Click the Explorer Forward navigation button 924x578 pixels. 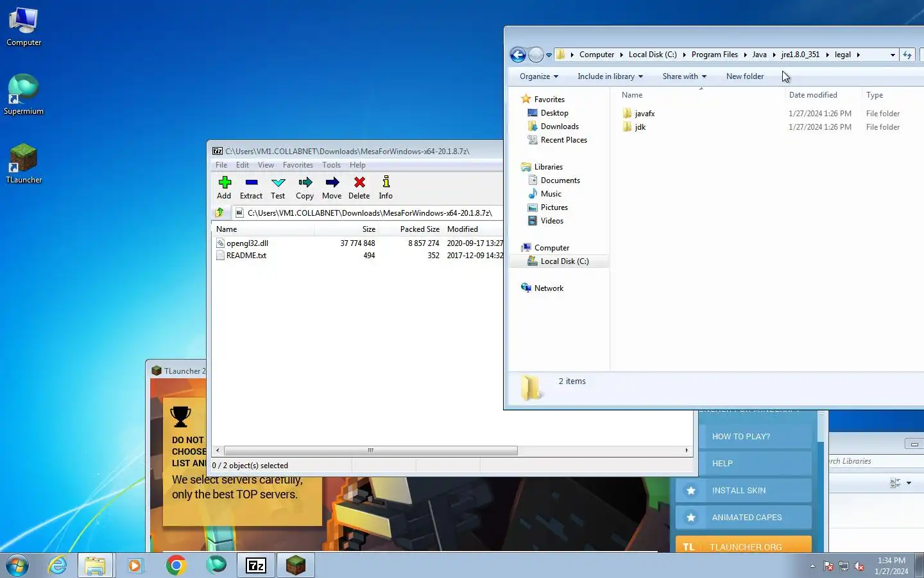(x=536, y=55)
